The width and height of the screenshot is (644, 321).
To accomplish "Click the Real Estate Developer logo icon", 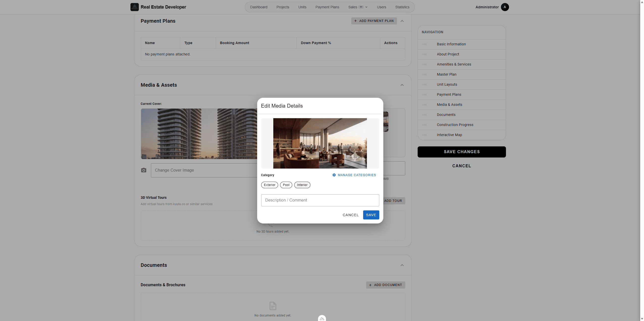I will tap(135, 7).
